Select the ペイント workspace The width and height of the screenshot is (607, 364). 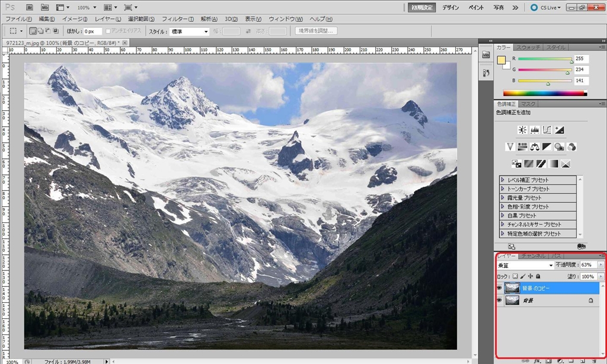(x=476, y=7)
